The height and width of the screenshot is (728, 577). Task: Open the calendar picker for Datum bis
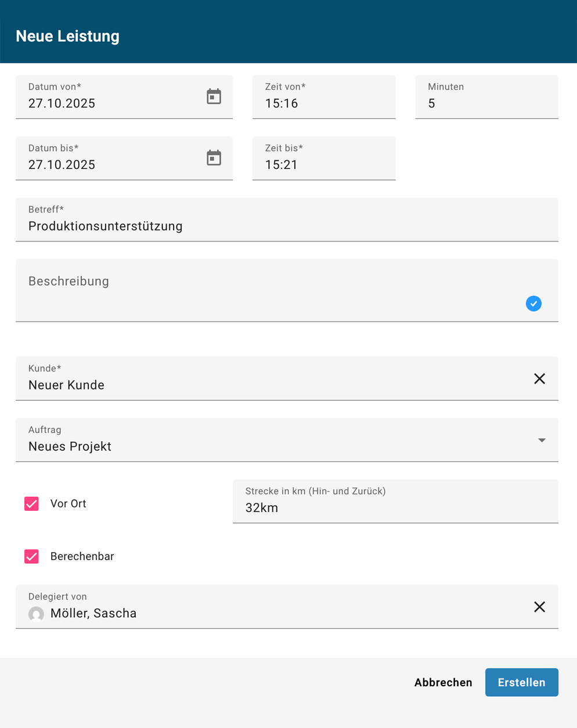[x=214, y=158]
